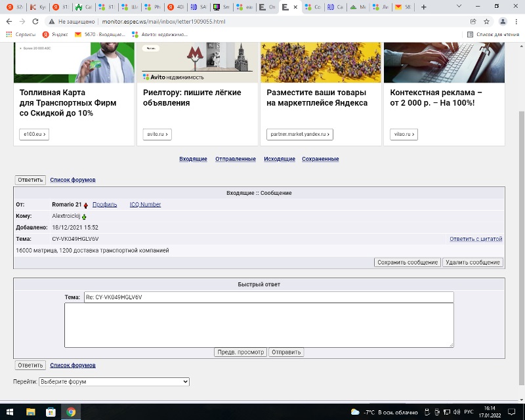
Task: Switch to the Отправленные folder
Action: tap(236, 159)
